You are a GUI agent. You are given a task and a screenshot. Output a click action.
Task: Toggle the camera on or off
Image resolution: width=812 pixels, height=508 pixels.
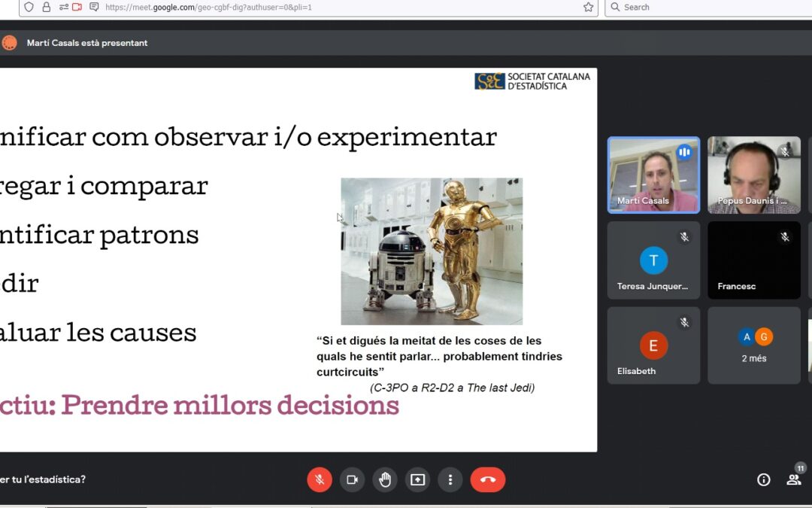coord(351,479)
